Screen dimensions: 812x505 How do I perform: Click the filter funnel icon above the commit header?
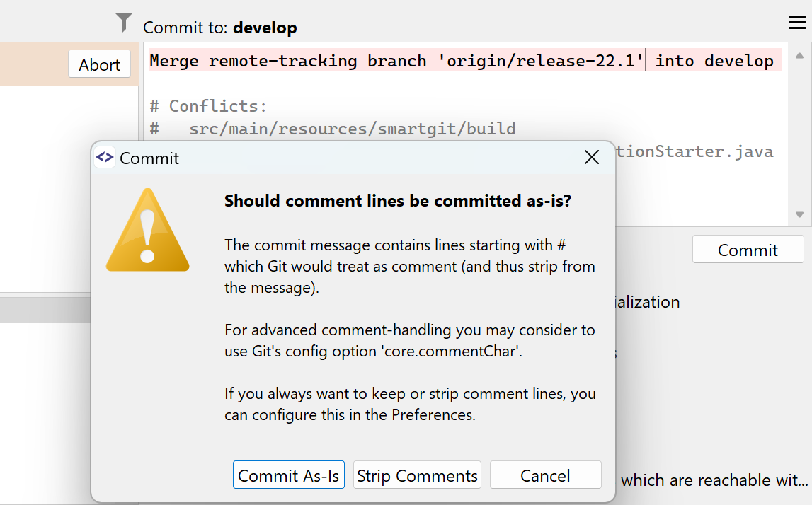point(123,22)
